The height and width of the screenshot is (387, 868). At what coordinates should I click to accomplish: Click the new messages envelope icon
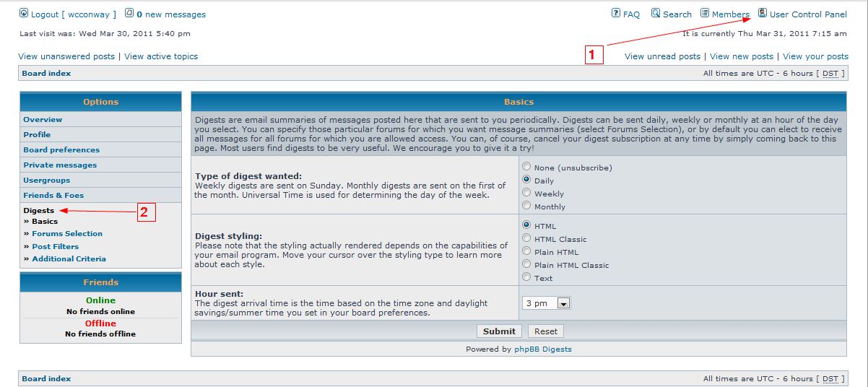click(129, 14)
